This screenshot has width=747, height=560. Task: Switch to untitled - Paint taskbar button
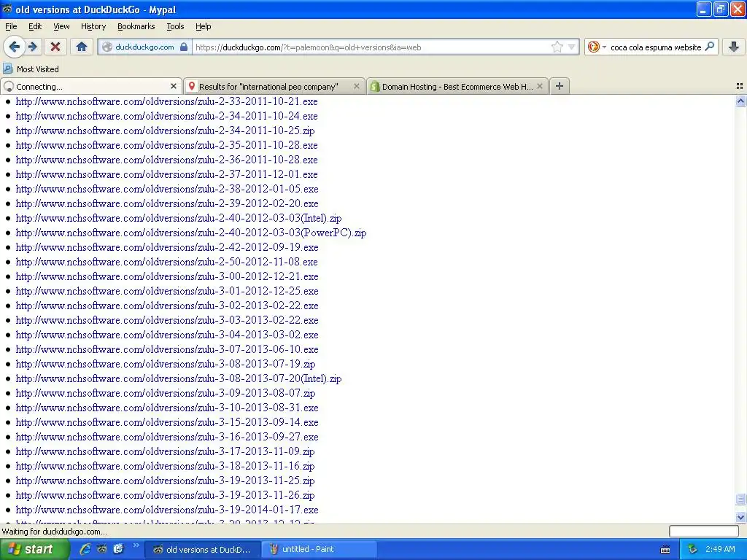[x=320, y=550]
